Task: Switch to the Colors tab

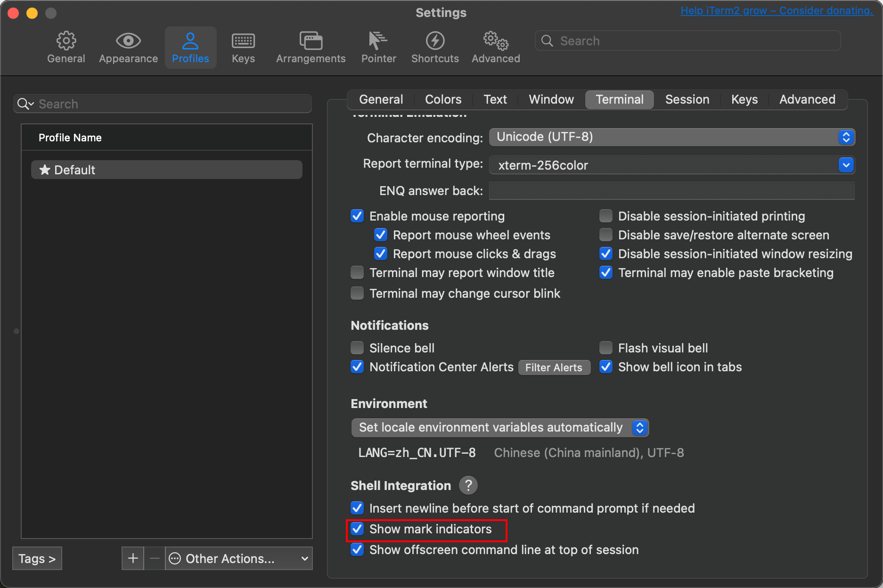Action: (443, 99)
